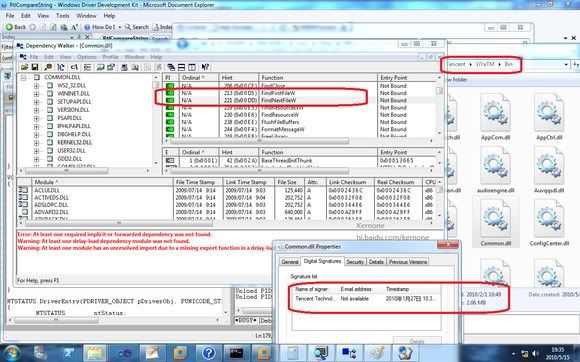Click the context help arrow-question toolbar icon
Screen dimensions: 580x362
pos(205,67)
